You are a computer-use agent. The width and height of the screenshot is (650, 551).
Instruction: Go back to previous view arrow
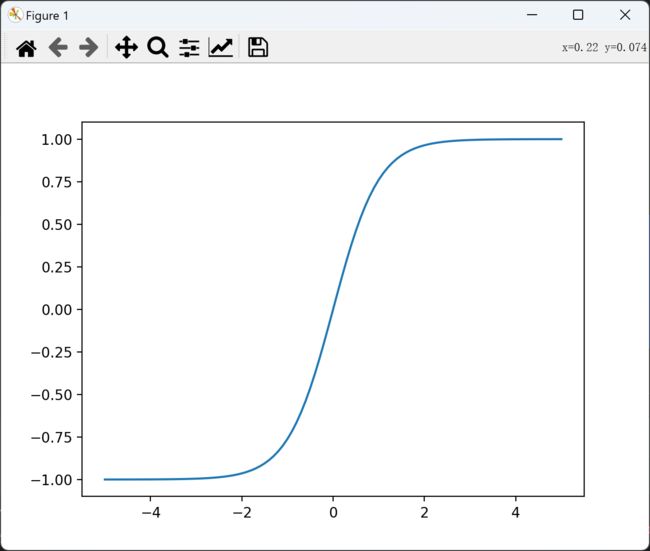pyautogui.click(x=58, y=47)
